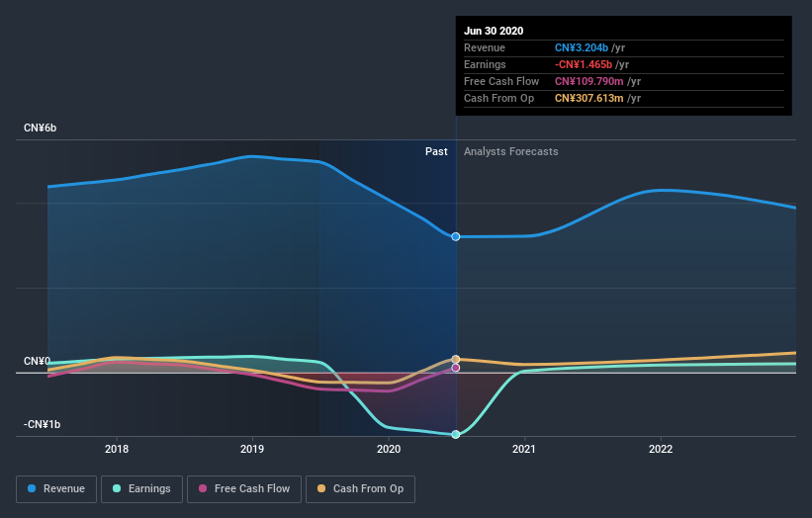Click the CN¥0 y-axis label

tap(37, 361)
